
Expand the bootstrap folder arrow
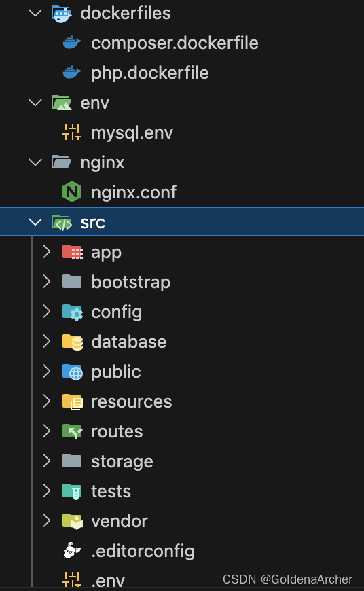(x=47, y=281)
